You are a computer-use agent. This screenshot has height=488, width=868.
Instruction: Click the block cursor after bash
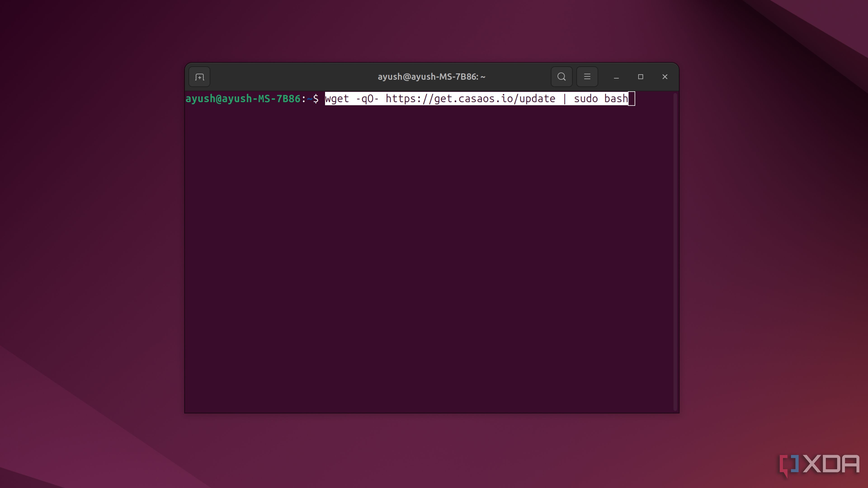pos(632,99)
